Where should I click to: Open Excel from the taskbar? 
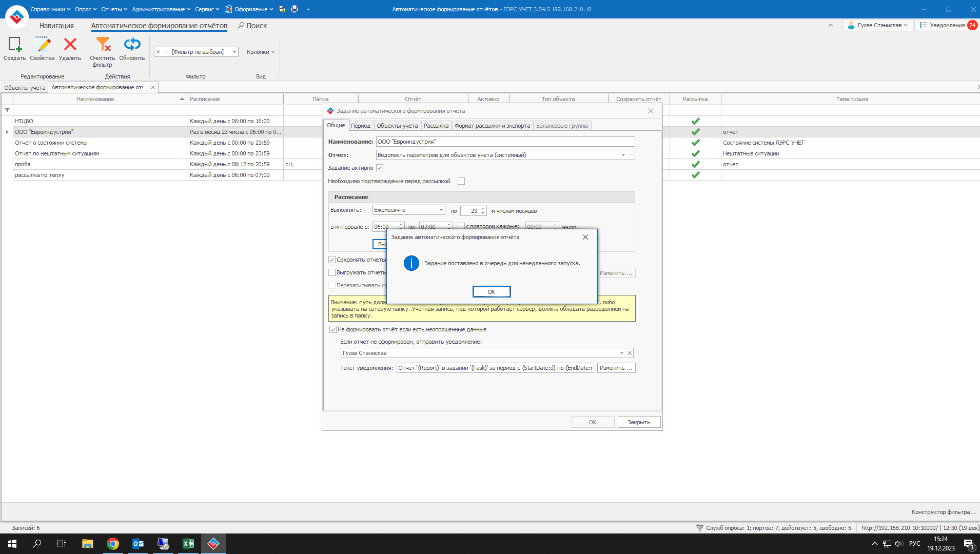tap(188, 544)
